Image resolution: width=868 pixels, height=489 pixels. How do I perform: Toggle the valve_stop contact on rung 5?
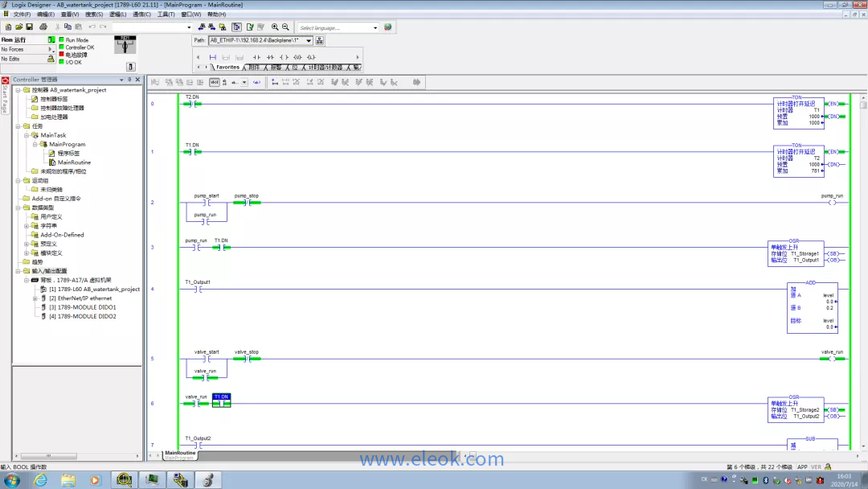coord(246,359)
